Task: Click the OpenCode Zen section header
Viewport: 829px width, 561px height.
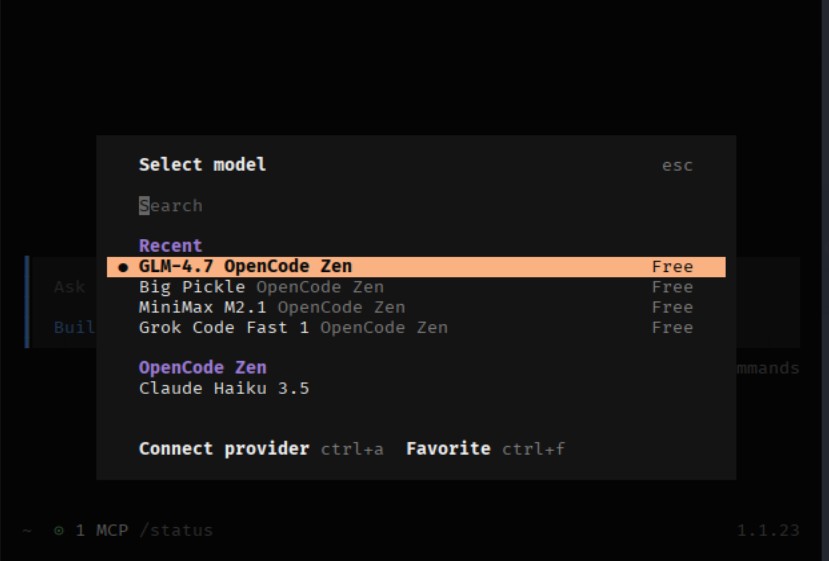Action: click(202, 367)
